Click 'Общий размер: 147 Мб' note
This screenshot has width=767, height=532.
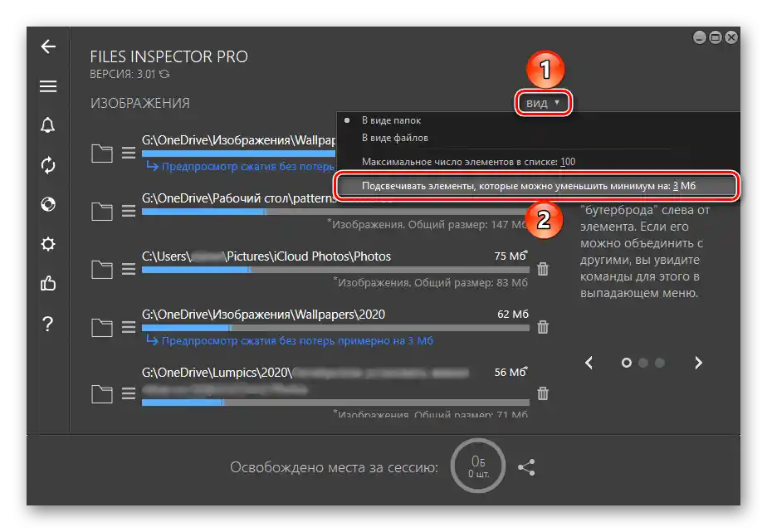tap(467, 225)
